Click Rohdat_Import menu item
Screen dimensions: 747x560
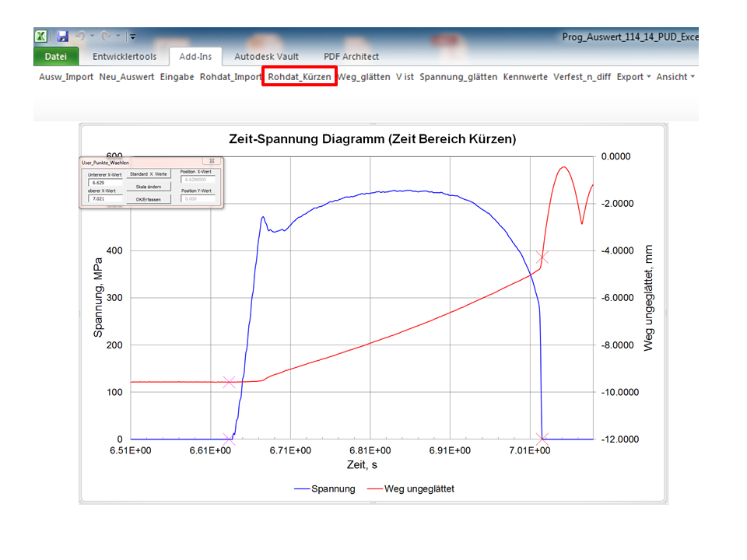click(x=230, y=77)
